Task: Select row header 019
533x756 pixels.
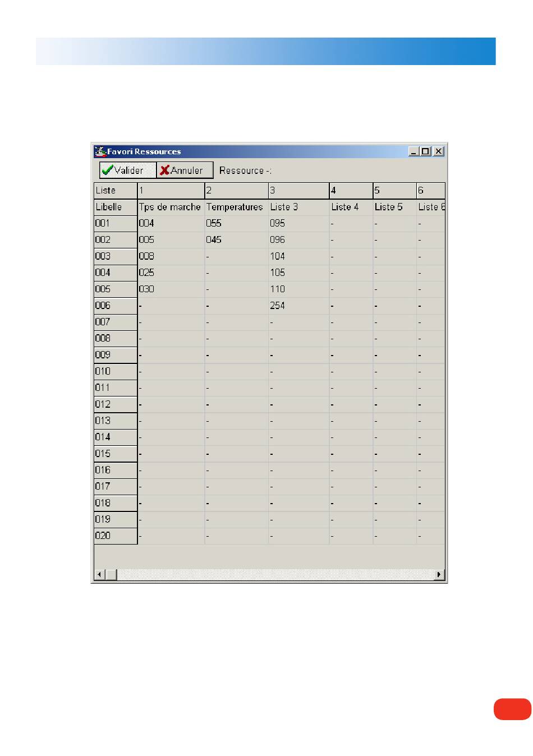Action: (x=116, y=519)
